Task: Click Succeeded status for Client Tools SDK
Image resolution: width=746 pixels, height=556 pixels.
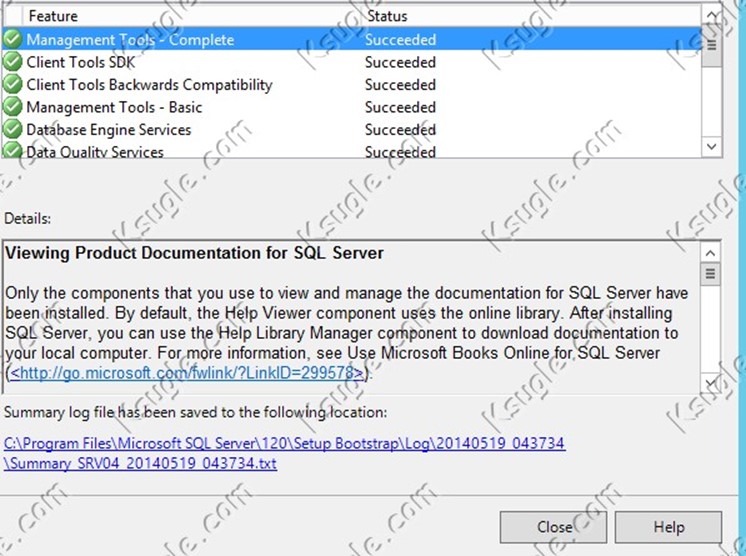Action: (400, 62)
